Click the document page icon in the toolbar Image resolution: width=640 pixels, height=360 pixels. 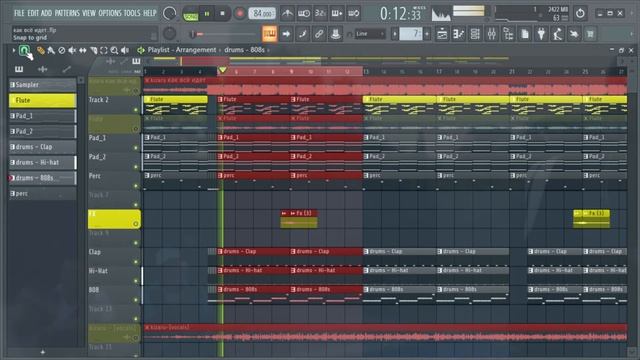(525, 34)
